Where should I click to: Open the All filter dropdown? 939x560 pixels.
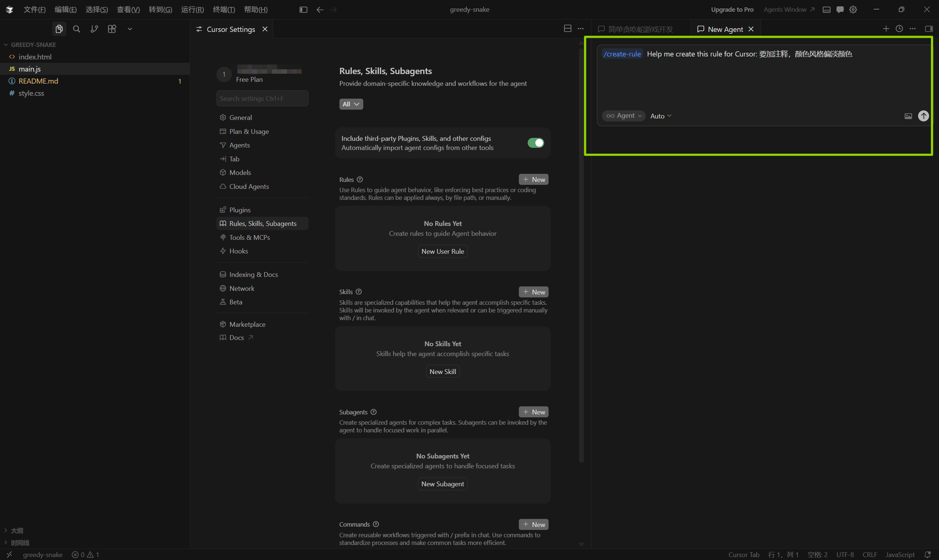[x=351, y=104]
